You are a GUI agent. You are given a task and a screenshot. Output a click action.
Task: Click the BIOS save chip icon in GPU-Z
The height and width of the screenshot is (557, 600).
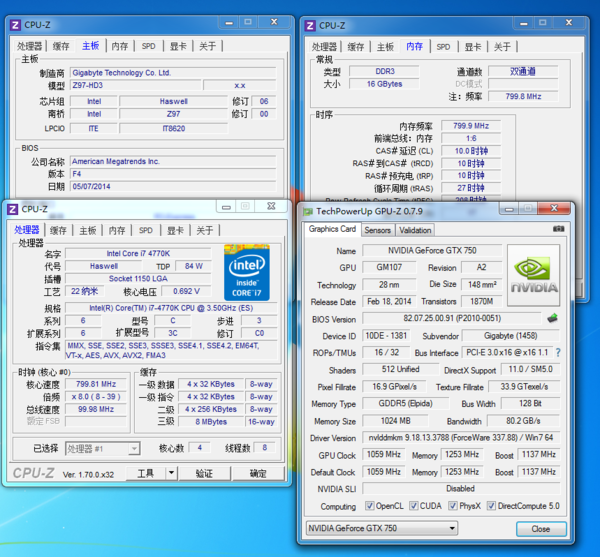pos(552,318)
